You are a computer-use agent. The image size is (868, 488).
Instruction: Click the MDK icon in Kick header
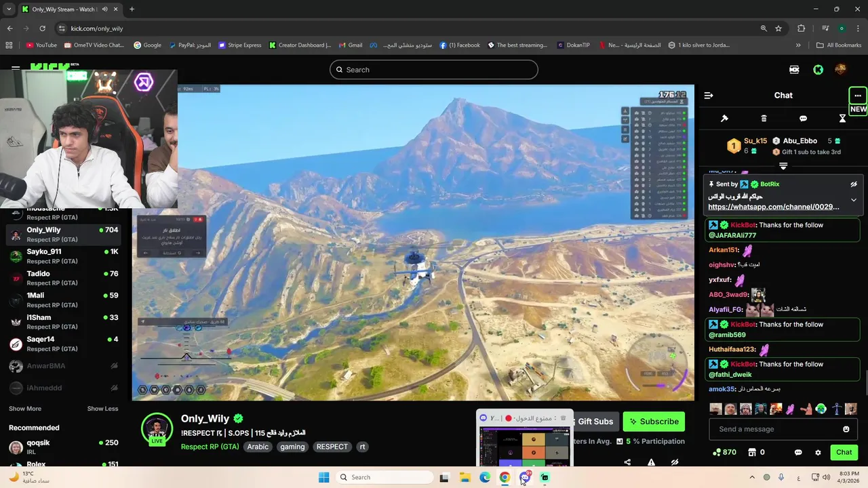tap(794, 70)
